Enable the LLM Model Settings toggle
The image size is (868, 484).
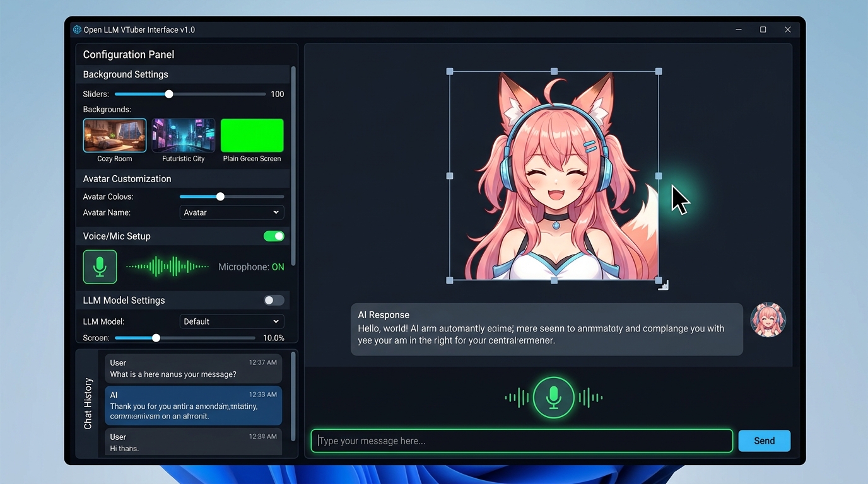pos(274,301)
